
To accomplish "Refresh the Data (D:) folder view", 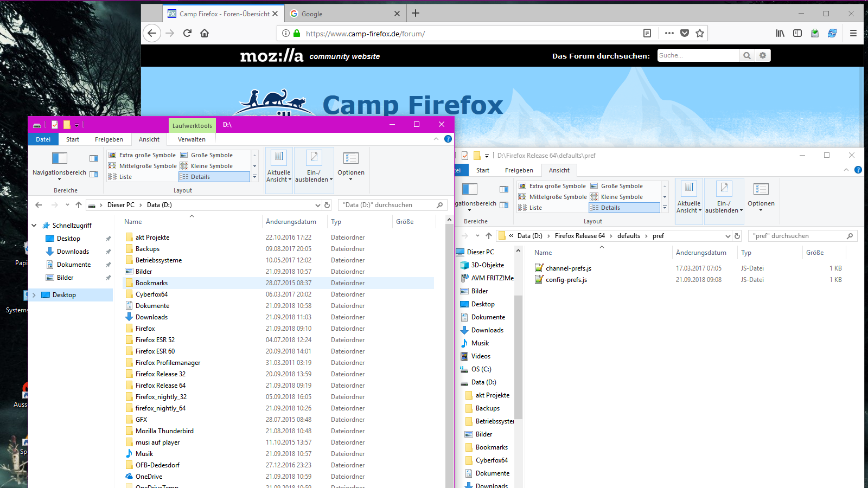I will point(327,205).
